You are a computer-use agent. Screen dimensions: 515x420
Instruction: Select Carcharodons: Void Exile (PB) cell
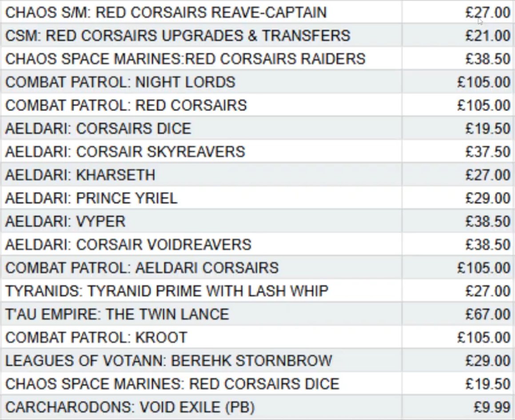[x=130, y=407]
